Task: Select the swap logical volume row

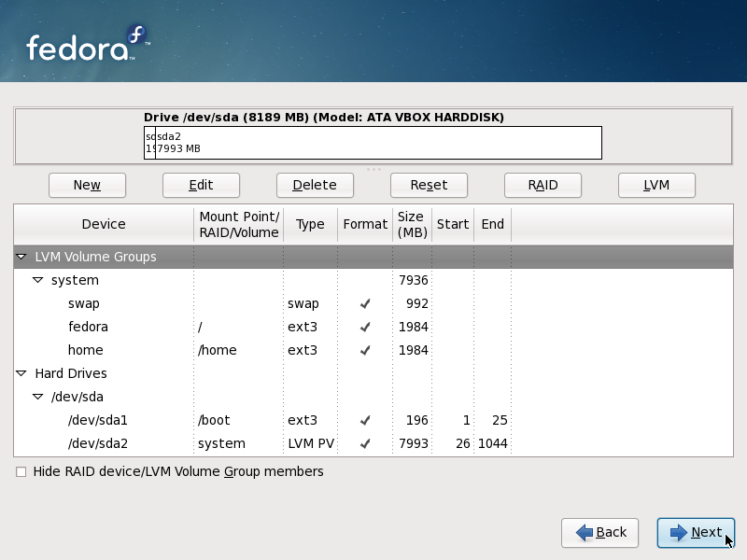Action: click(373, 303)
